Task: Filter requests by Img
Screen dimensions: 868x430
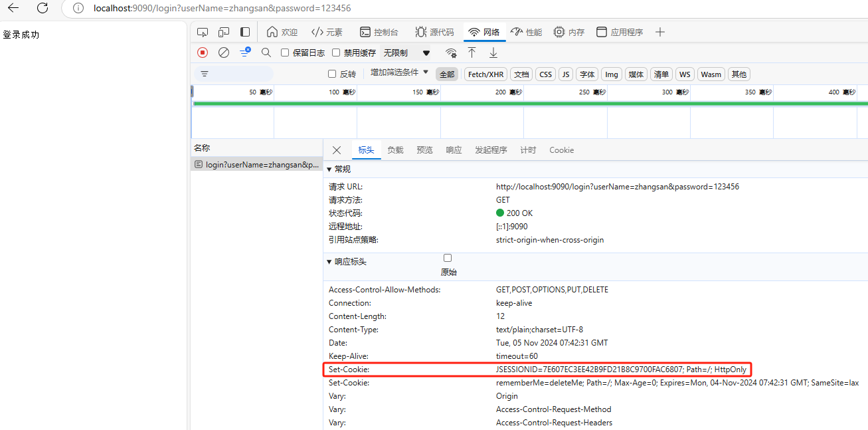Action: [612, 74]
